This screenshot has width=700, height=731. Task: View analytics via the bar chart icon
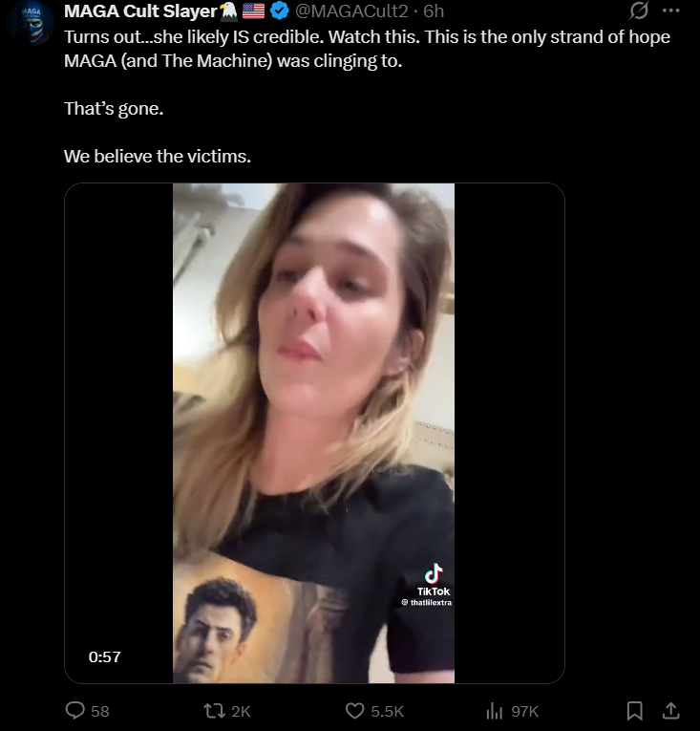[495, 711]
